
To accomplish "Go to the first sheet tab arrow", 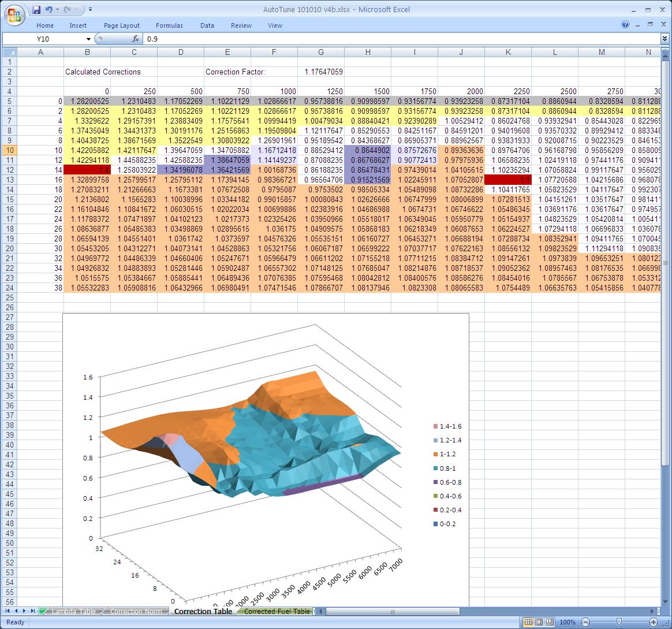I will (x=8, y=611).
